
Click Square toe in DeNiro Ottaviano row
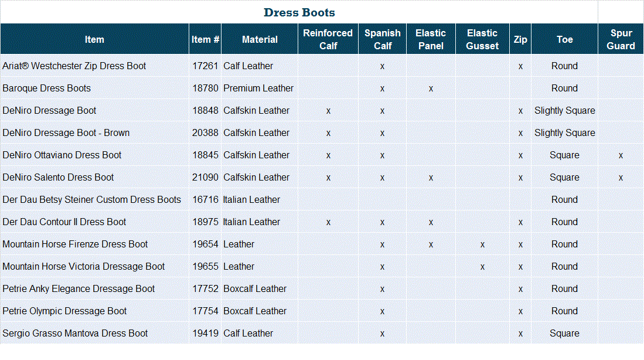click(x=565, y=155)
